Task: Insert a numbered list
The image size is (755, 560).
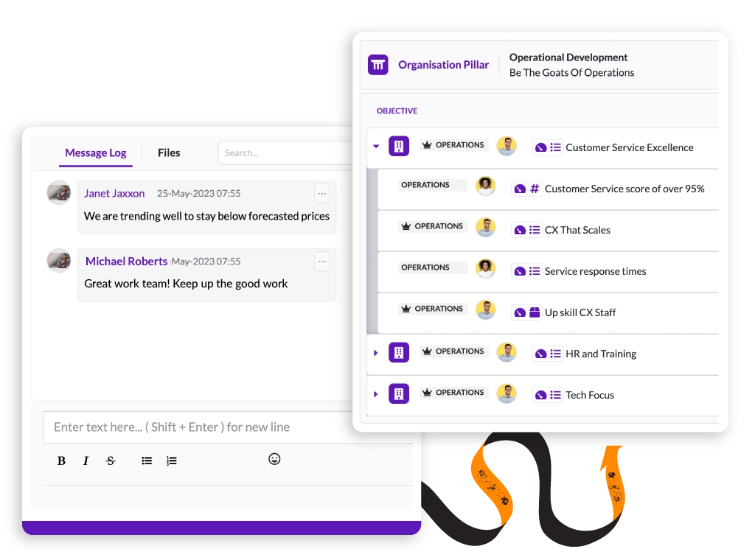Action: [x=171, y=461]
